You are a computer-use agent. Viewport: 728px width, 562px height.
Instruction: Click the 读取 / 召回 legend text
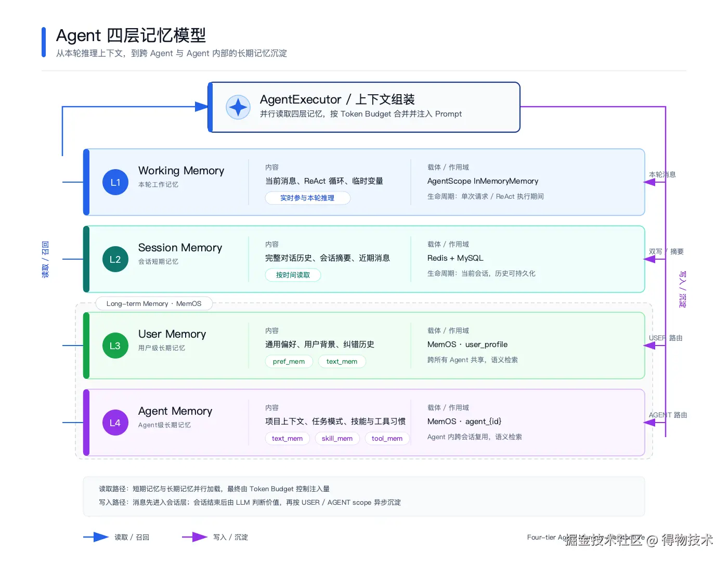(x=132, y=538)
